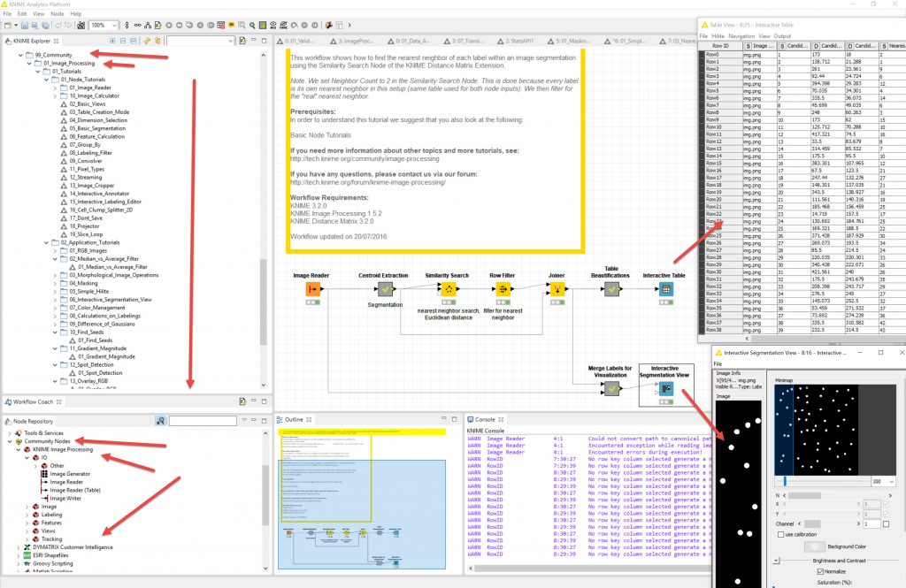This screenshot has width=906, height=588.
Task: Enable the use calibration checkbox
Action: [x=779, y=535]
